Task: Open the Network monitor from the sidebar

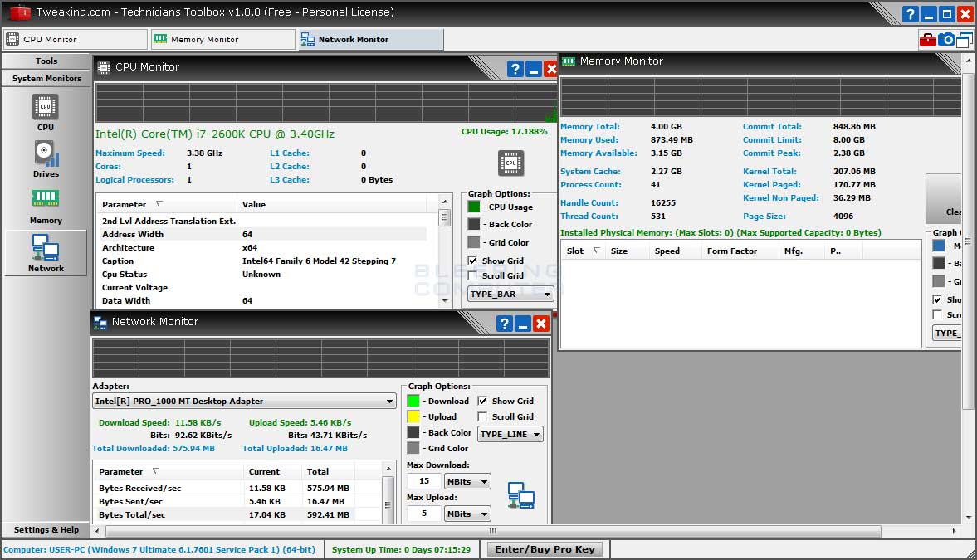Action: (x=46, y=253)
